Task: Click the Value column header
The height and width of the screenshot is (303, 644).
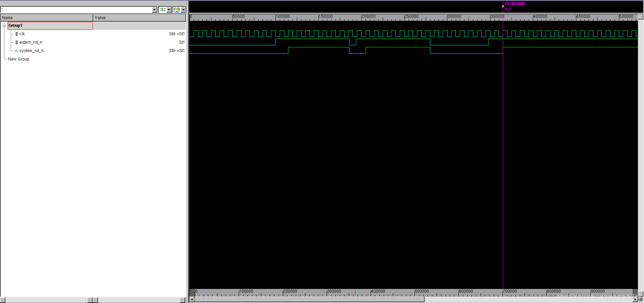Action: click(x=140, y=18)
